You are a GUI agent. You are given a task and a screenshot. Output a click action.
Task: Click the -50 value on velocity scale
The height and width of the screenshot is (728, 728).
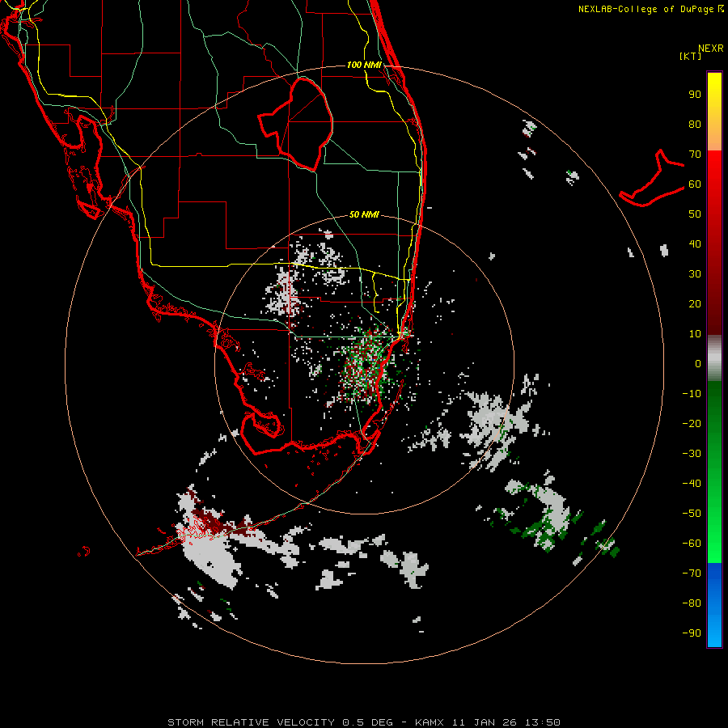point(692,514)
